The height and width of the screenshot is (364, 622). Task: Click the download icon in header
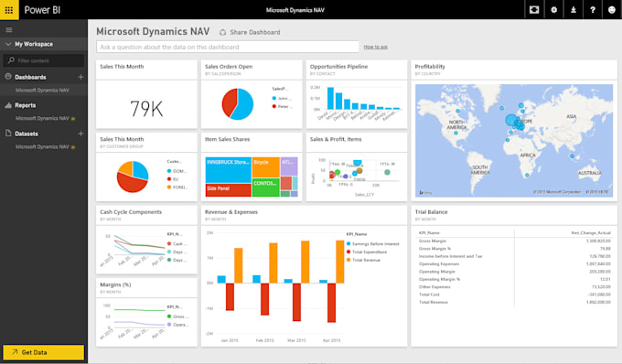tap(574, 9)
